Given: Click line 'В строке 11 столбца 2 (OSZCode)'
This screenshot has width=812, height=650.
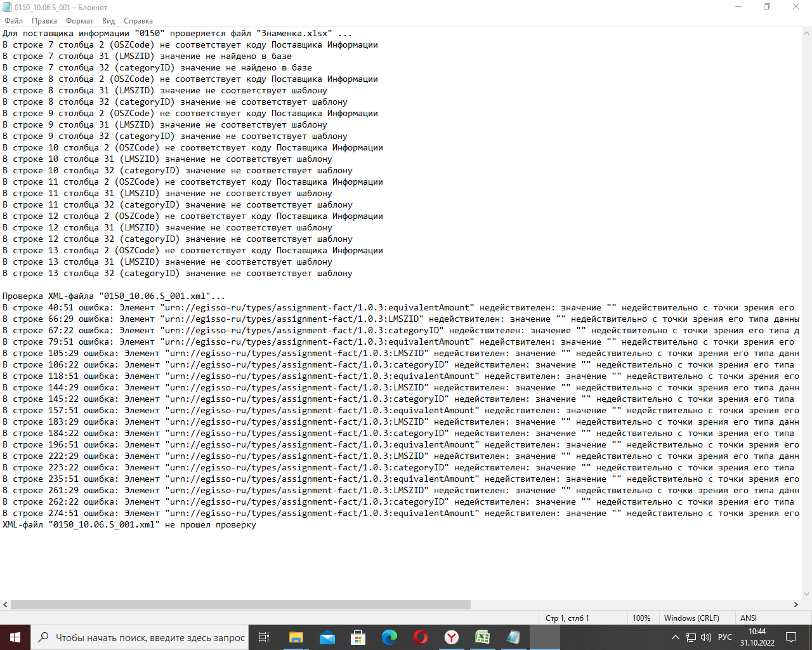Looking at the screenshot, I should [x=193, y=182].
